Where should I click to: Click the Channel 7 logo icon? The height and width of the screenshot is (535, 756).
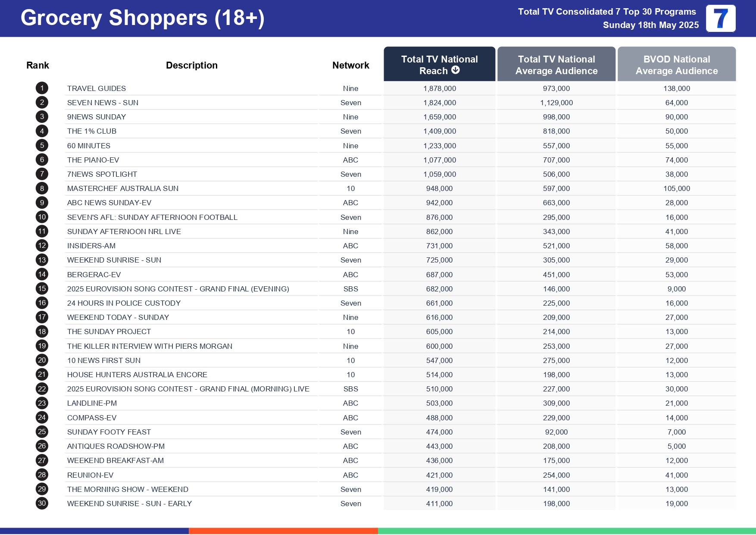pos(720,19)
